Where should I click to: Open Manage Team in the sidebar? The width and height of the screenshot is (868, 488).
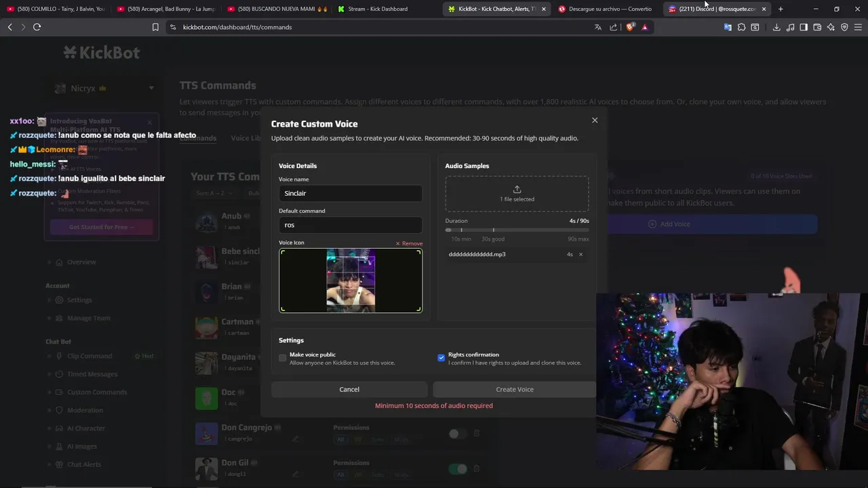(88, 319)
